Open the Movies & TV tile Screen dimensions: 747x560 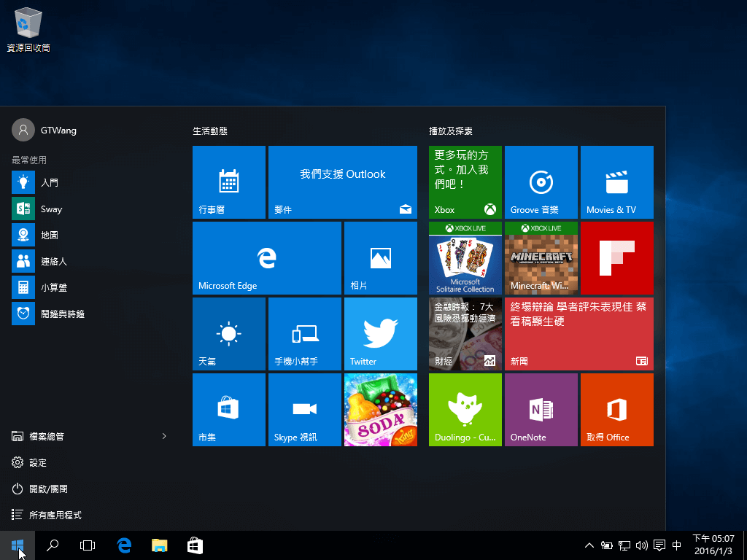pyautogui.click(x=616, y=182)
